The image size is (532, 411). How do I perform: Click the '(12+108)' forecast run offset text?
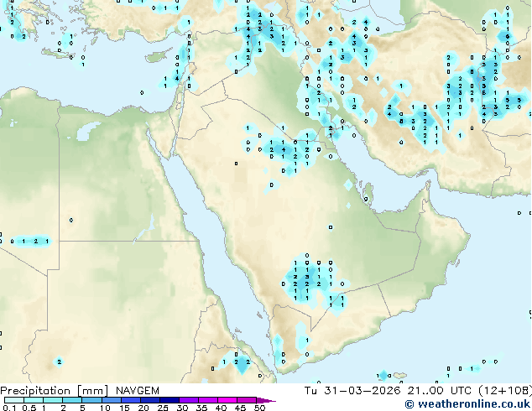505,391
